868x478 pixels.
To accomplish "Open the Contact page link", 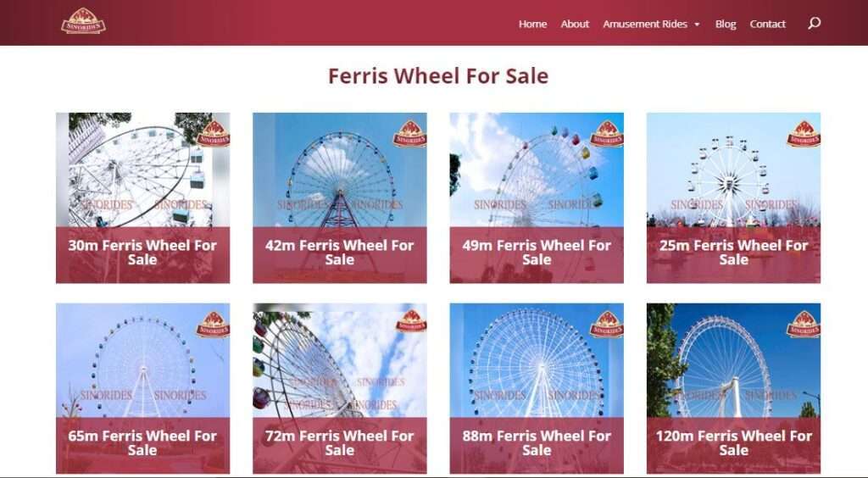I will pyautogui.click(x=767, y=24).
